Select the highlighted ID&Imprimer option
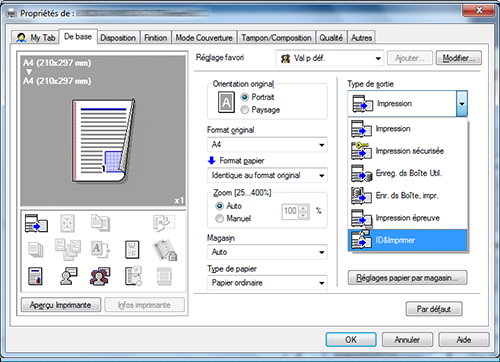Image resolution: width=500 pixels, height=362 pixels. coord(408,240)
